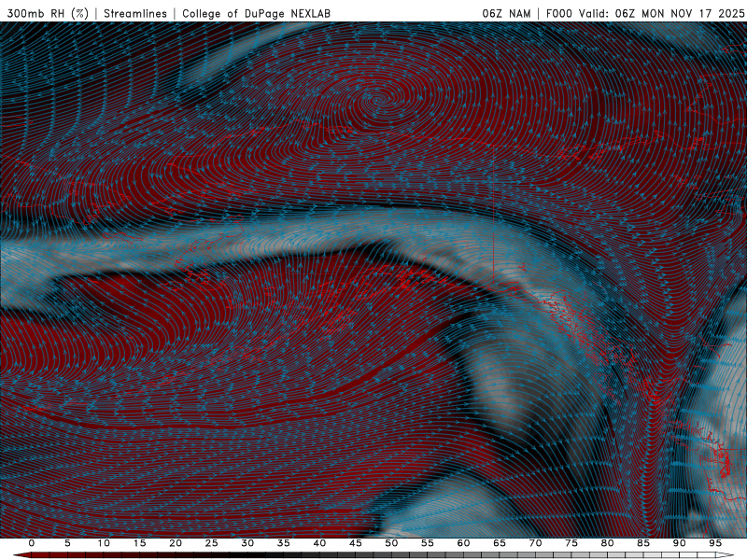Click the "300mb RH (%)" title text

pyautogui.click(x=48, y=13)
